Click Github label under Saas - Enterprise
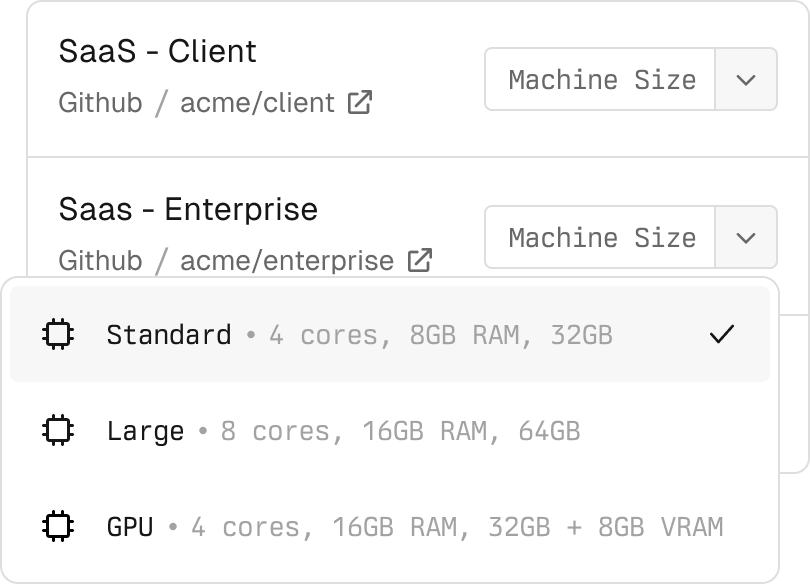The width and height of the screenshot is (810, 584). coord(100,261)
